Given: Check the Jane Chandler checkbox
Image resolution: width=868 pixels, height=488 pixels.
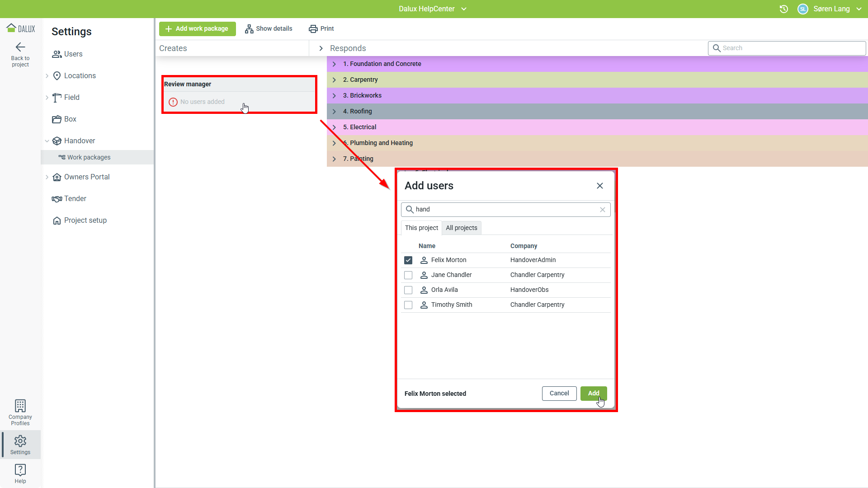Looking at the screenshot, I should 408,275.
